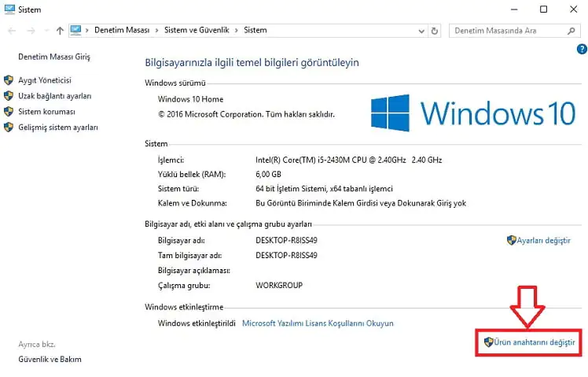
Task: Refresh the Sistem page
Action: 435,31
